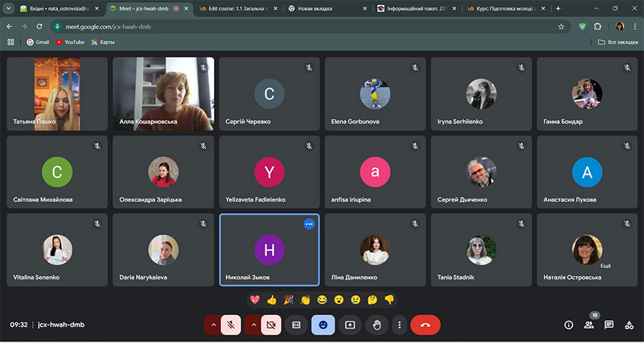Click the anfisa iriupina name label
644x343 pixels.
coord(351,199)
